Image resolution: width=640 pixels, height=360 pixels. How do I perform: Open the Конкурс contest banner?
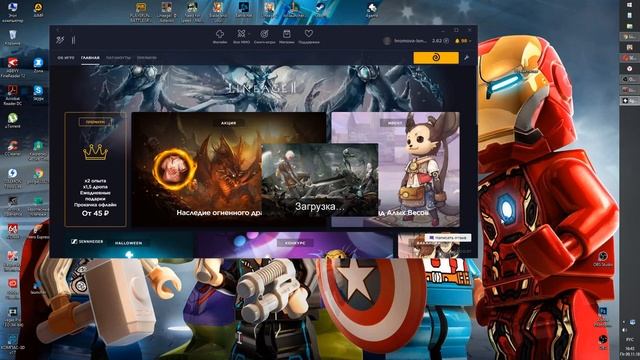click(x=295, y=245)
